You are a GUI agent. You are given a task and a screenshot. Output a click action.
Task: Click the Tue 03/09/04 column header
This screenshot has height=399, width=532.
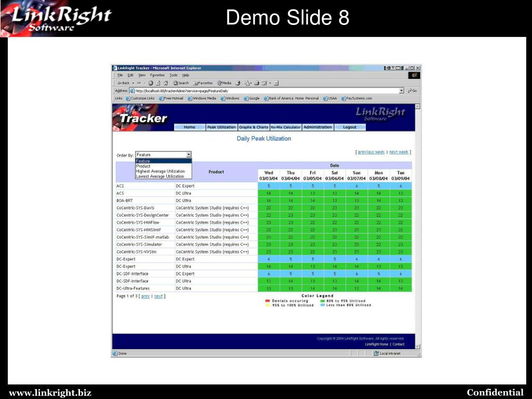[401, 176]
